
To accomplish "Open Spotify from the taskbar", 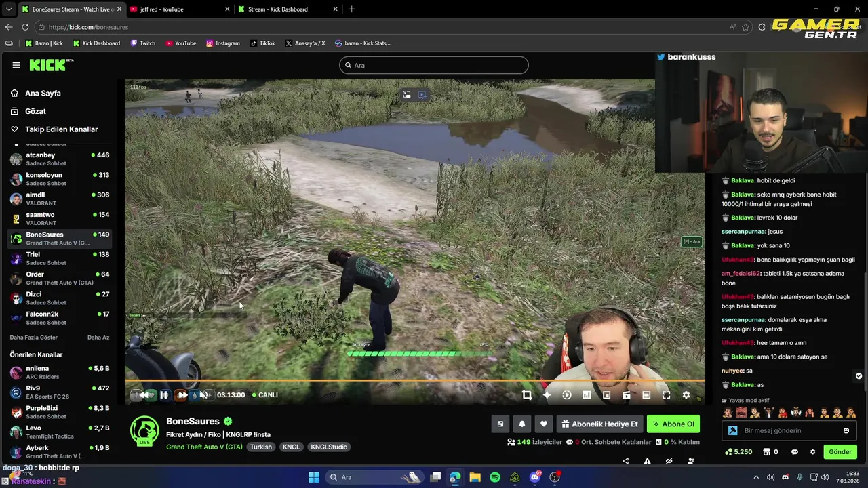I will (x=495, y=477).
